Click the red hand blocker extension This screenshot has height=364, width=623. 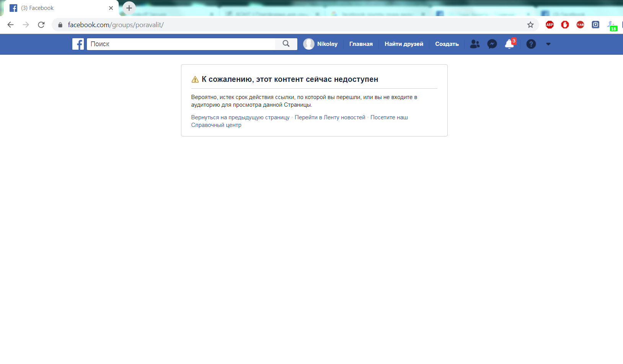point(565,25)
